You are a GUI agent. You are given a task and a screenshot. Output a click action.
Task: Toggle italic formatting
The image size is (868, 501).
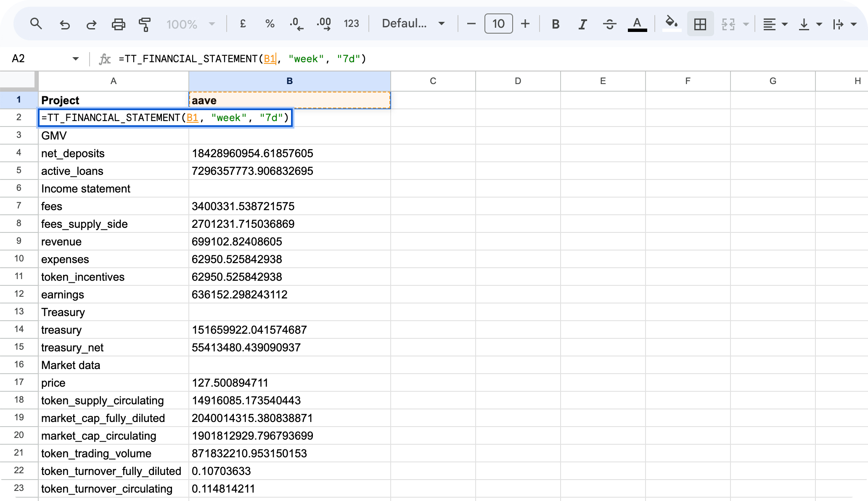582,24
